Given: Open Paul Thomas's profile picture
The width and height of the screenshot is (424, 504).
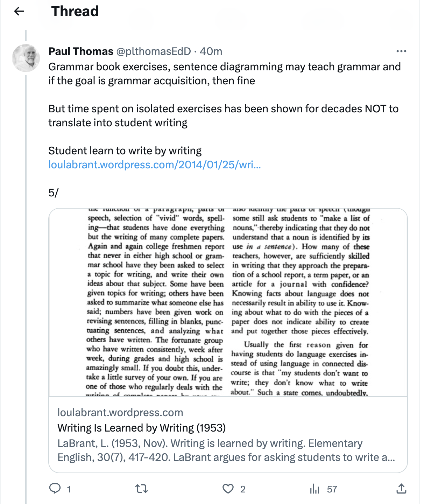Looking at the screenshot, I should pyautogui.click(x=26, y=58).
